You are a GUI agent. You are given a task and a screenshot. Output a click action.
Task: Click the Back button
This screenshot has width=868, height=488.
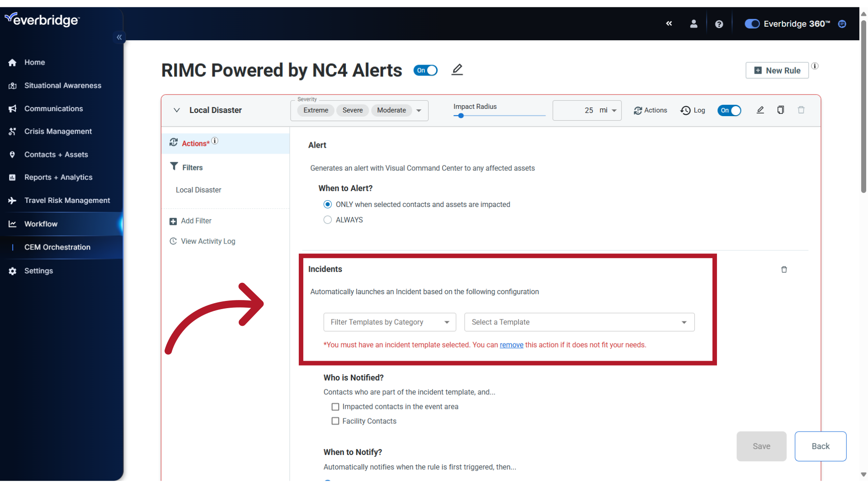pos(821,446)
